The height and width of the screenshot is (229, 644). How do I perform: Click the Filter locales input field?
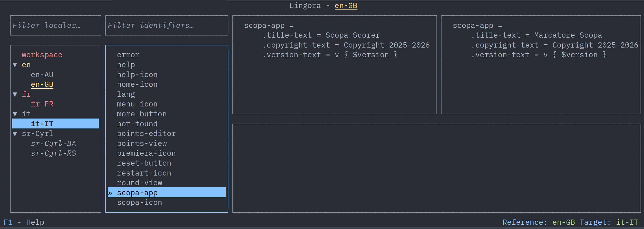[x=56, y=26]
